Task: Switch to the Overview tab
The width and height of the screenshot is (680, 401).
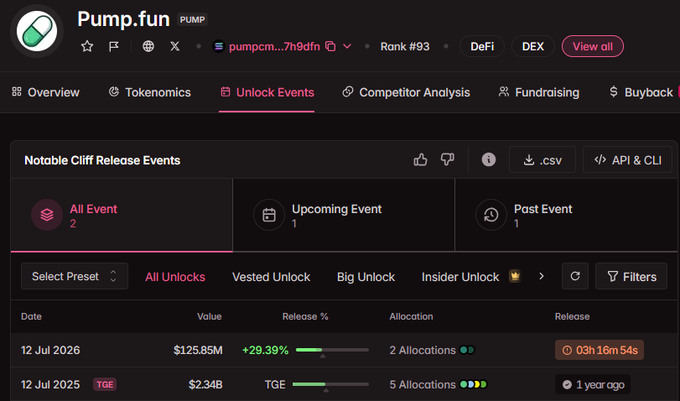Action: tap(46, 92)
